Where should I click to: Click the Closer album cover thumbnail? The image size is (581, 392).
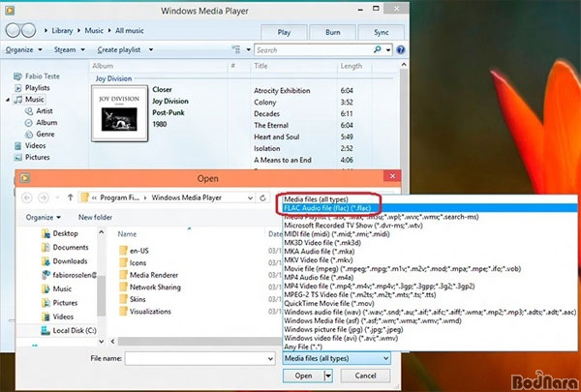pyautogui.click(x=120, y=113)
